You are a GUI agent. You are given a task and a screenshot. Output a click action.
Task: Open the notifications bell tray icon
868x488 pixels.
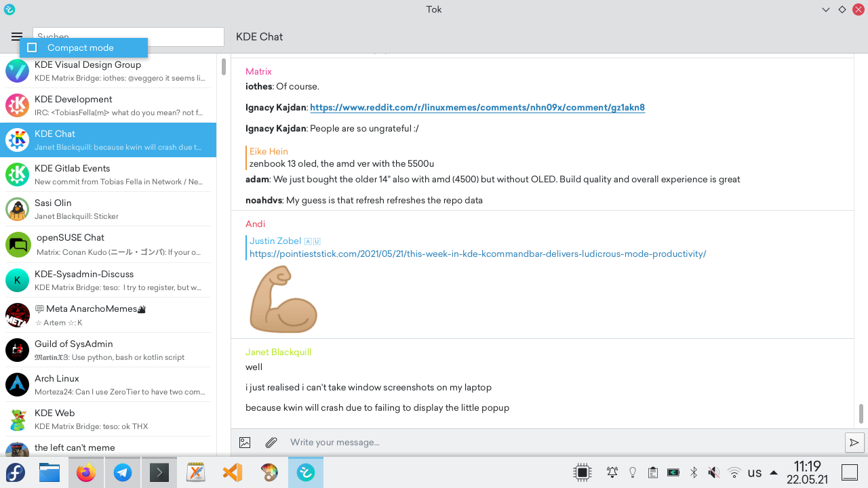tap(612, 472)
